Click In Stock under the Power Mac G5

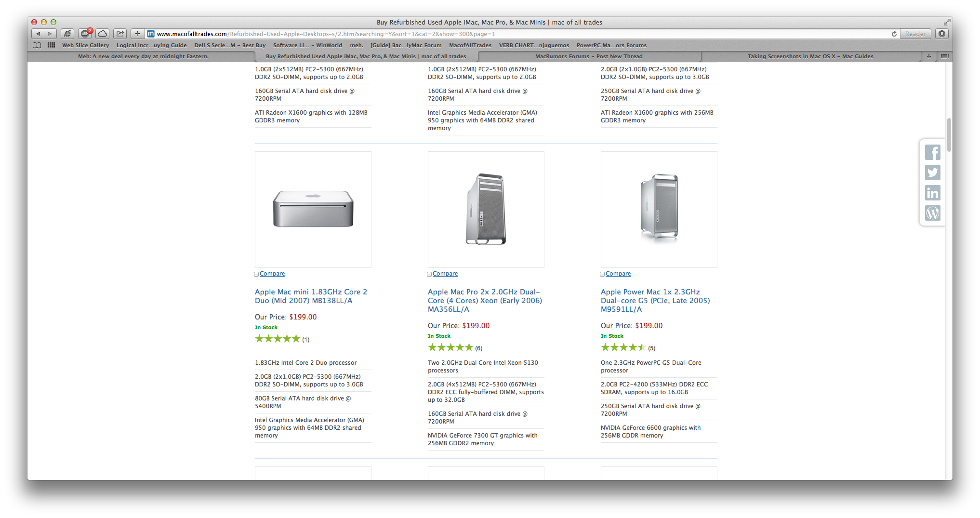(612, 336)
